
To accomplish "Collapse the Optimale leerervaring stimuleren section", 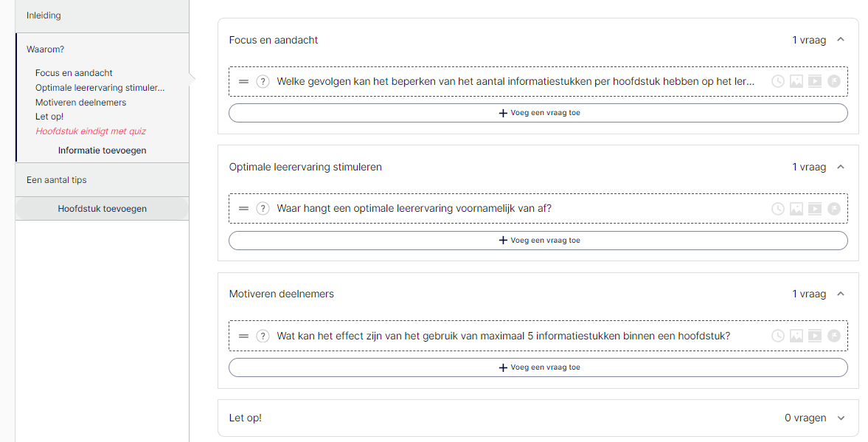I will point(841,167).
